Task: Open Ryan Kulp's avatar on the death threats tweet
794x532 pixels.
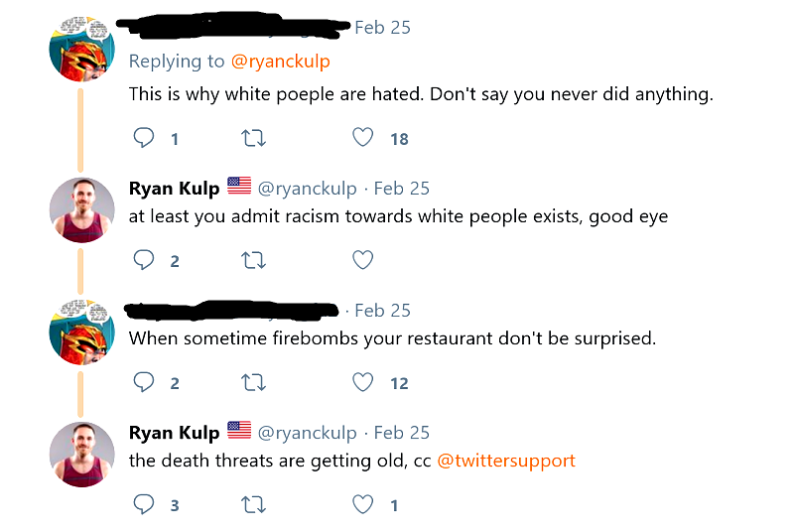Action: [x=82, y=455]
